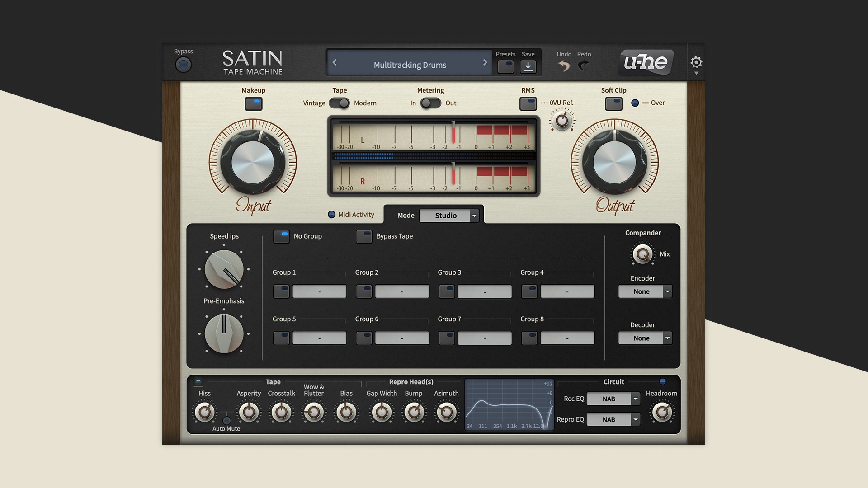This screenshot has width=868, height=488.
Task: Open the Presets browser
Action: tap(505, 66)
